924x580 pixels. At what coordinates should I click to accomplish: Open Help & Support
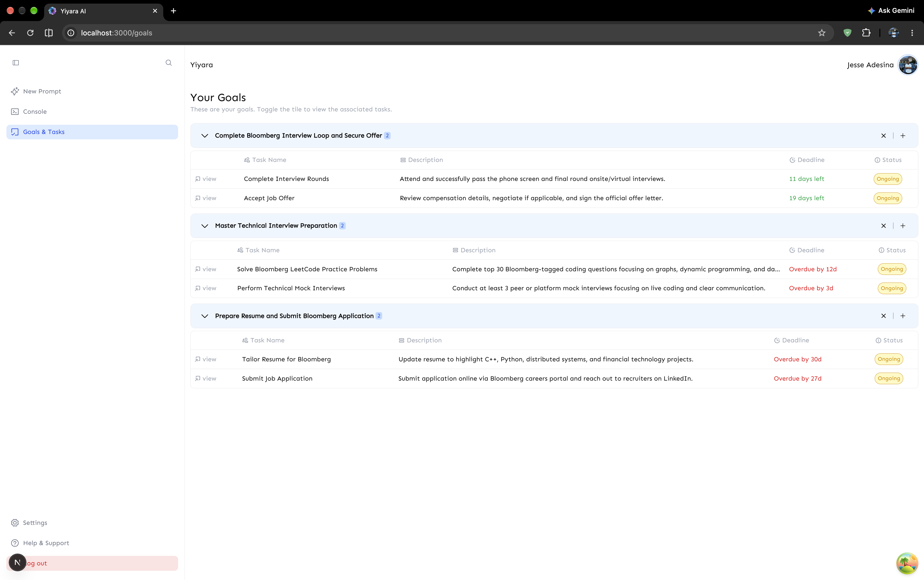(x=92, y=543)
